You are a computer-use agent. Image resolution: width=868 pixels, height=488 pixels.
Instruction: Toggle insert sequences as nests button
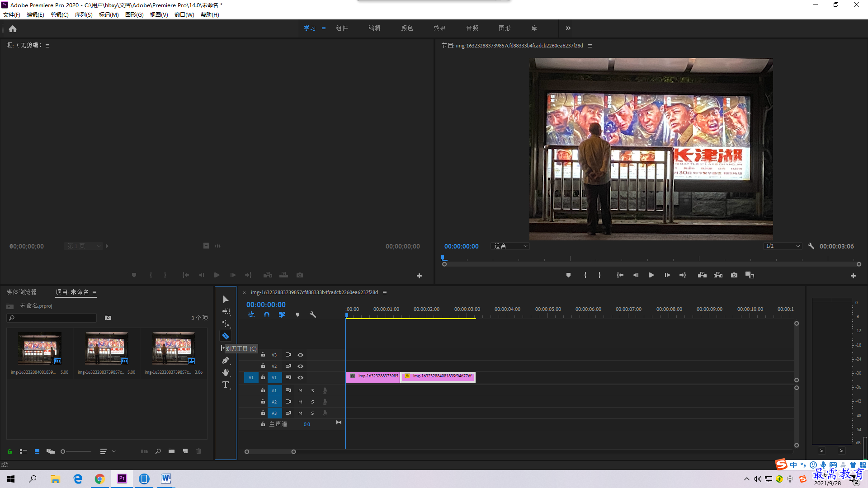[251, 314]
